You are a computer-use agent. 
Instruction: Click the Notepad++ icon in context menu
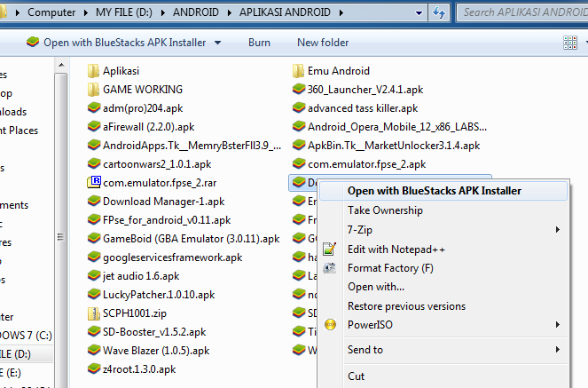[330, 249]
